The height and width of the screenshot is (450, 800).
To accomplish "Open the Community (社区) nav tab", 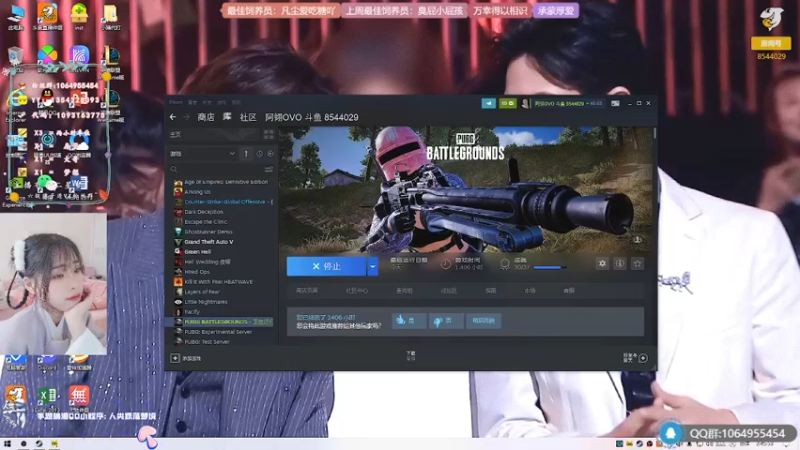I will [x=248, y=117].
